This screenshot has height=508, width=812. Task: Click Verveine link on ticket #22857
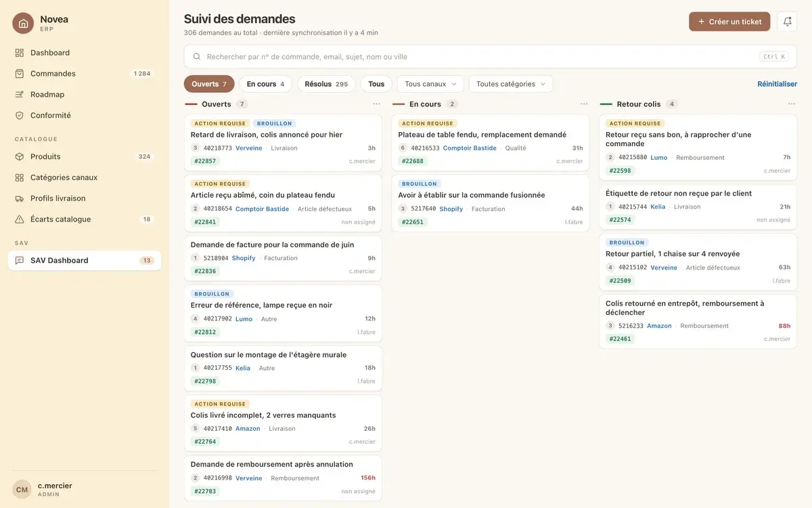[x=248, y=148]
